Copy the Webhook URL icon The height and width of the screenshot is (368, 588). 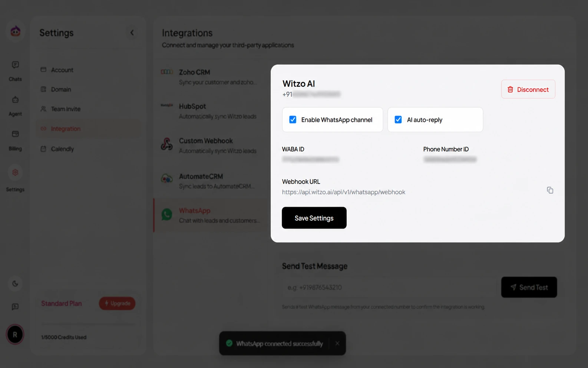(x=550, y=190)
